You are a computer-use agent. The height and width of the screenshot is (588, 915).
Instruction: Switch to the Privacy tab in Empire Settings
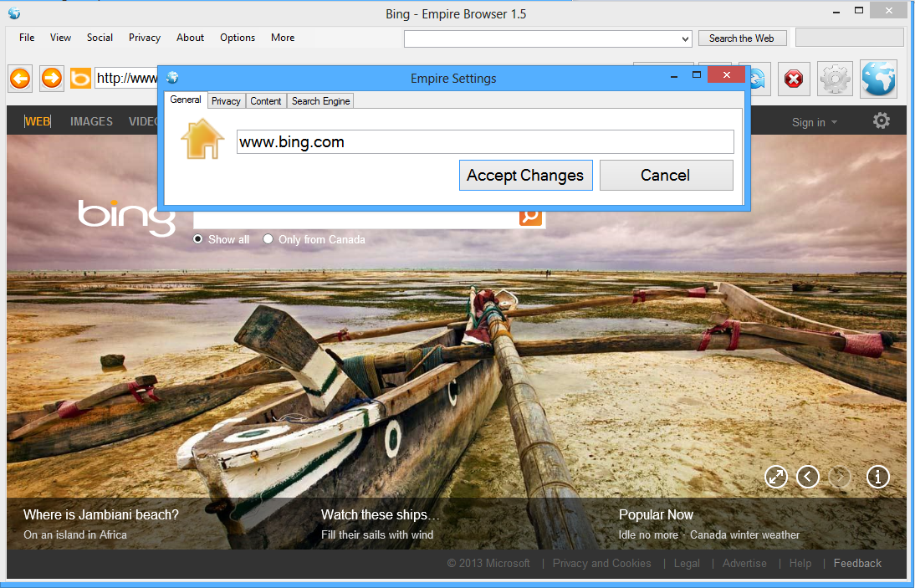pyautogui.click(x=226, y=100)
